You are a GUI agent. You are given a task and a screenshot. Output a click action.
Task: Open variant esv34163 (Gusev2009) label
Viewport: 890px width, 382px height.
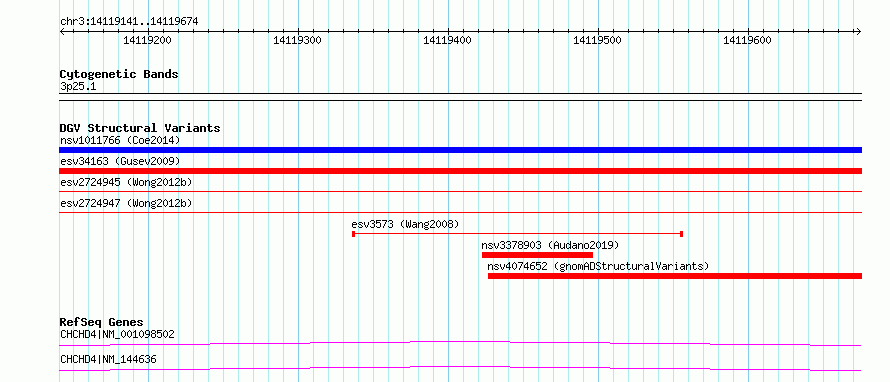(120, 162)
